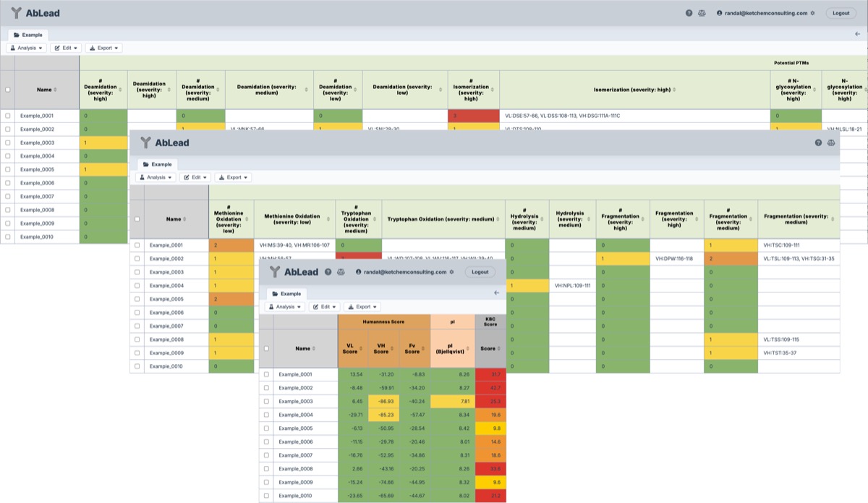The image size is (868, 503).
Task: Sort the Name column using its sort arrows
Action: point(314,349)
